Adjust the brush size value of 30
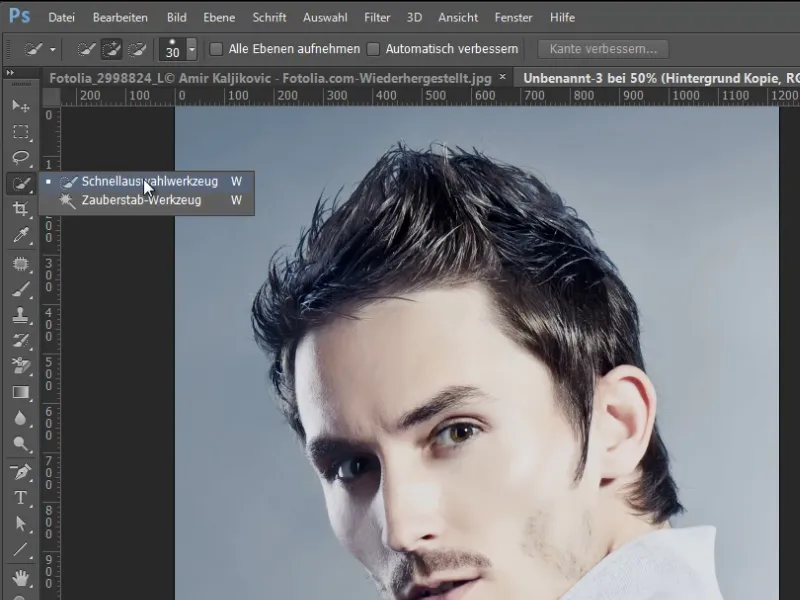 [170, 48]
